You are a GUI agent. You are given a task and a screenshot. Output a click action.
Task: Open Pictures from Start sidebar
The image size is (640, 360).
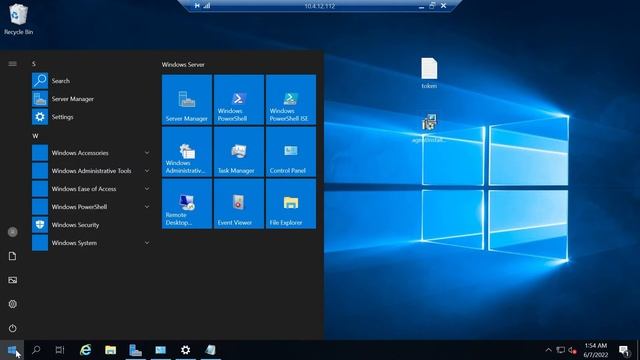tap(12, 280)
